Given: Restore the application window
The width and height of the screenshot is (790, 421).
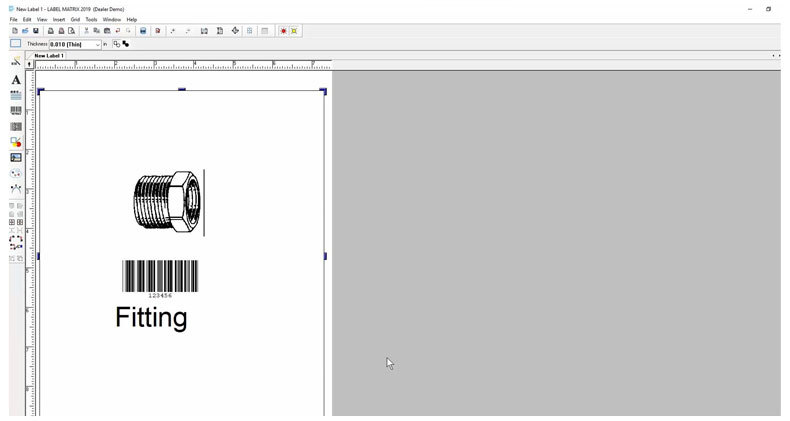Looking at the screenshot, I should click(x=768, y=9).
